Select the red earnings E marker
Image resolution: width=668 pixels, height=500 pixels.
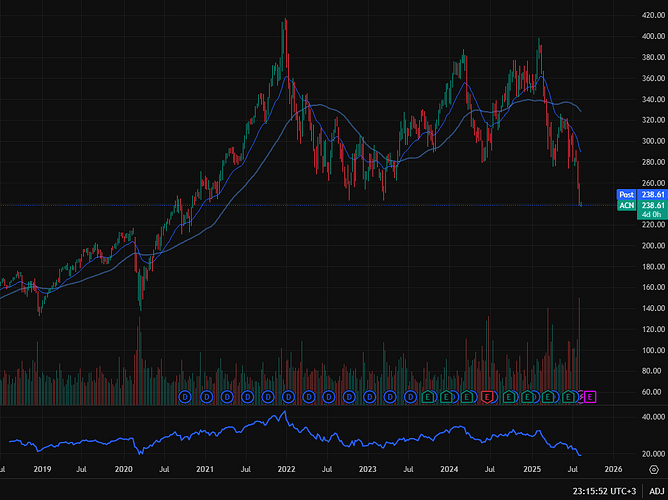(x=487, y=397)
